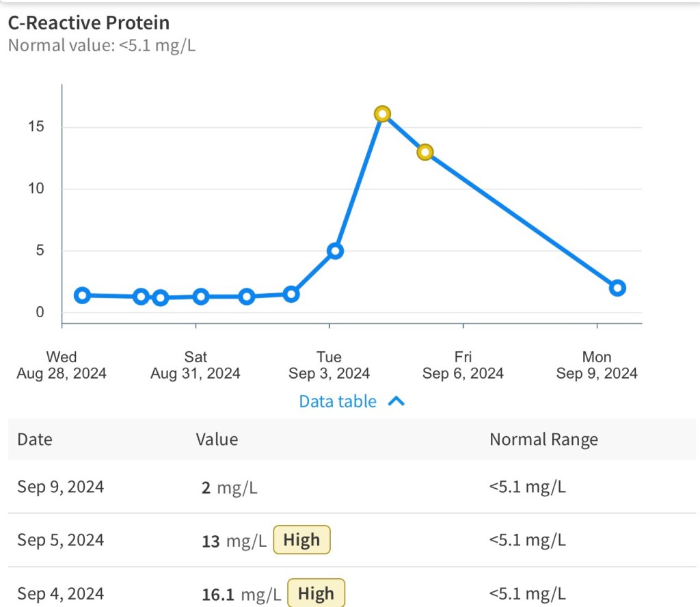Click High badge next to 16.1 mg/L
Image resolution: width=700 pixels, height=607 pixels.
(316, 593)
